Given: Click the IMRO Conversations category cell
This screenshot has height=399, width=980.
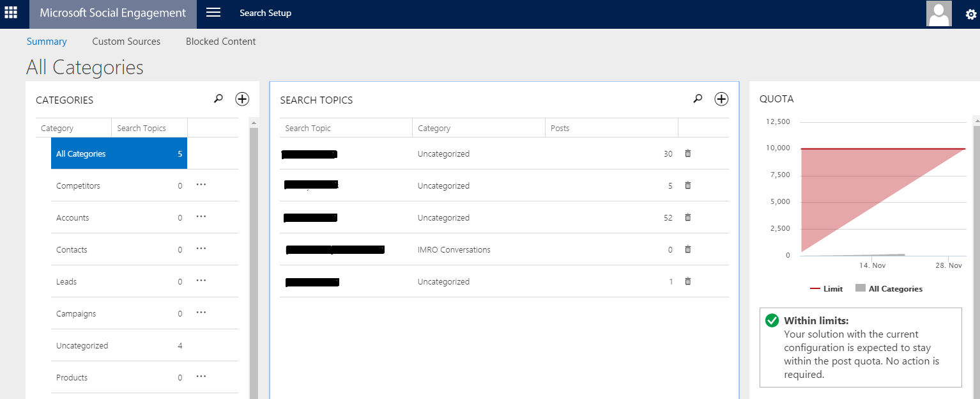Looking at the screenshot, I should click(x=454, y=249).
